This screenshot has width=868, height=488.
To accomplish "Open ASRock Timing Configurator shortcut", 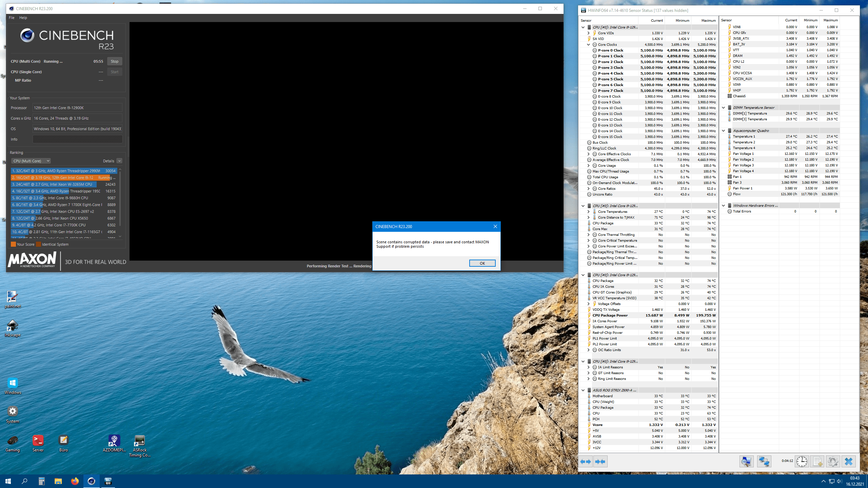I will click(x=140, y=446).
